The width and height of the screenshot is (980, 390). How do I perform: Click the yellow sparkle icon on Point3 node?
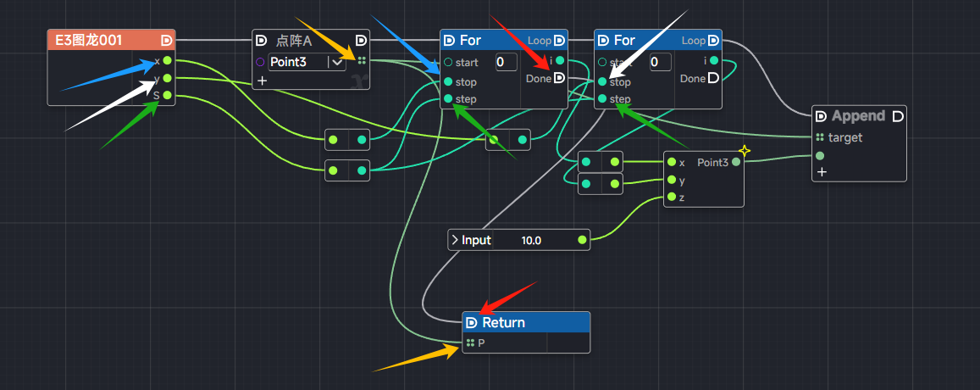(744, 151)
